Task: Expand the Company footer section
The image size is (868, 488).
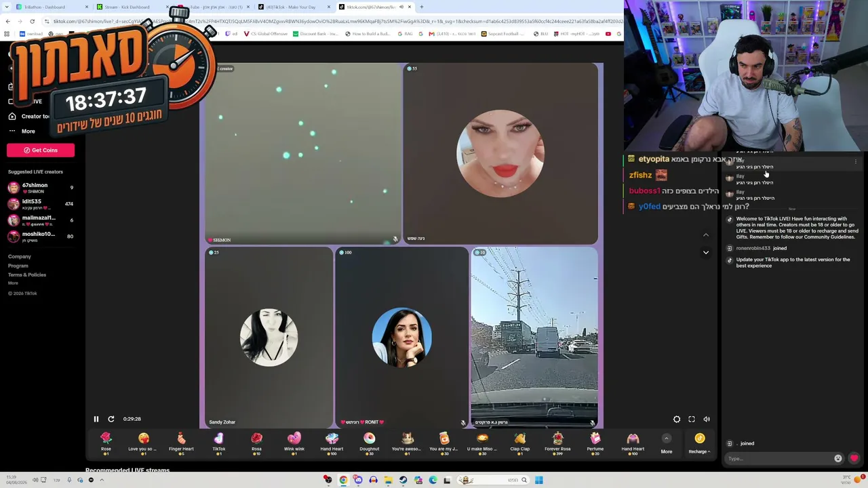Action: pyautogui.click(x=20, y=257)
